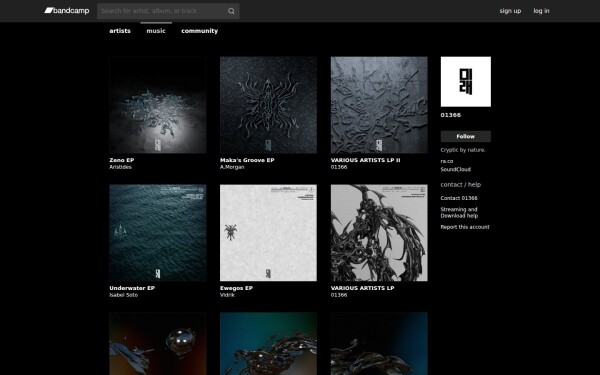Image resolution: width=600 pixels, height=375 pixels.
Task: Click the Underwater EP title text
Action: pos(132,288)
